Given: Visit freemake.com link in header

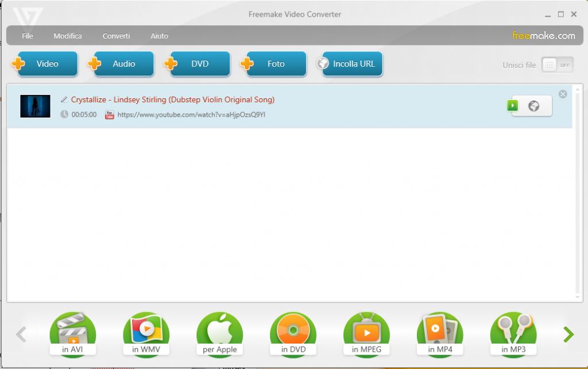Looking at the screenshot, I should pos(543,36).
